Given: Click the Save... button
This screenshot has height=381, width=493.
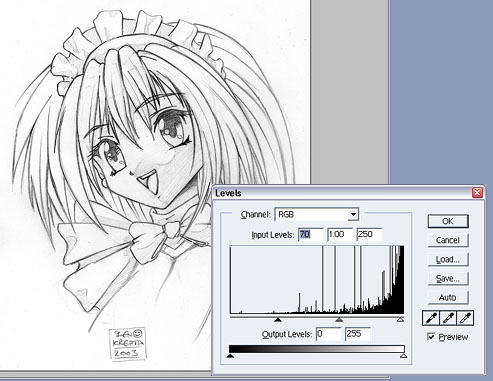Looking at the screenshot, I should click(x=448, y=278).
